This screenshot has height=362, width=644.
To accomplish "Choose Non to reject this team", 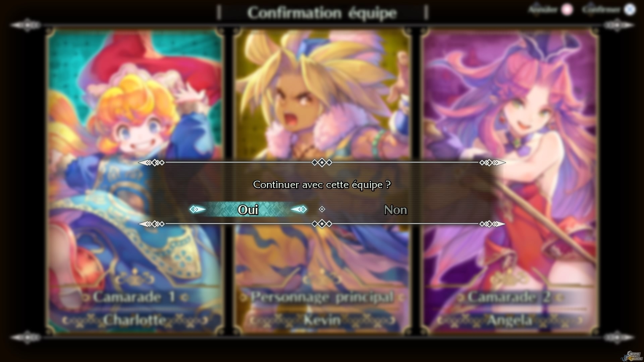I will [x=395, y=210].
